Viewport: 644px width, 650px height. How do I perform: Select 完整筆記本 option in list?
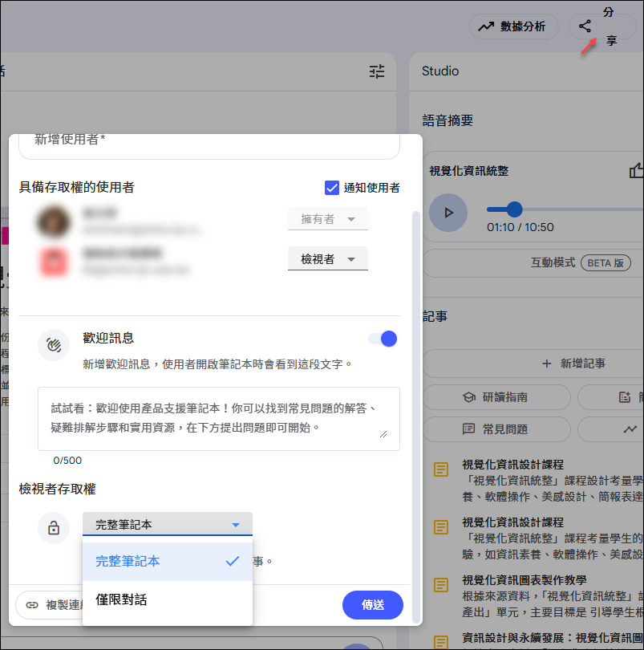tap(168, 561)
